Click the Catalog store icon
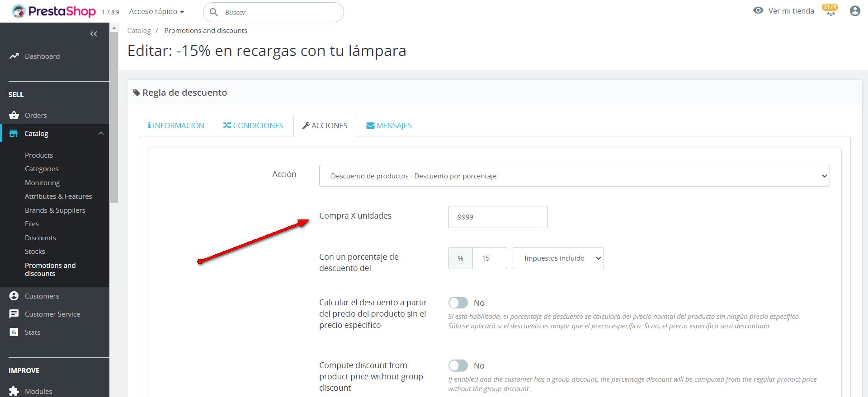 pyautogui.click(x=14, y=133)
